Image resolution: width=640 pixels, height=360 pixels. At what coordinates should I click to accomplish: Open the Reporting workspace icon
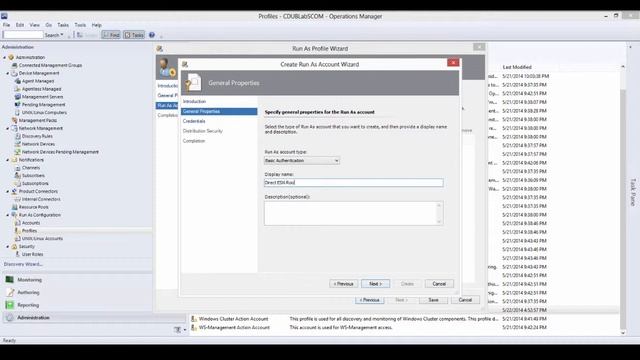coord(9,305)
